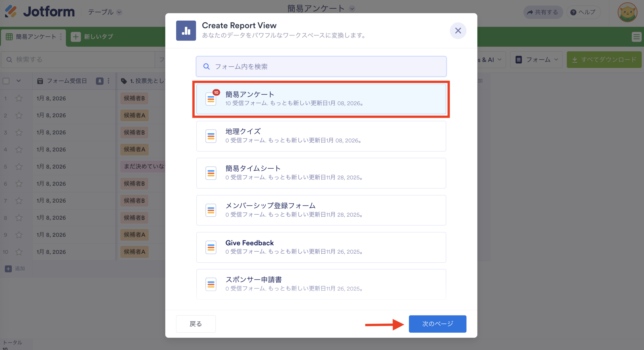Image resolution: width=644 pixels, height=350 pixels.
Task: Click 新しいタブ to add a new tab
Action: pyautogui.click(x=93, y=37)
